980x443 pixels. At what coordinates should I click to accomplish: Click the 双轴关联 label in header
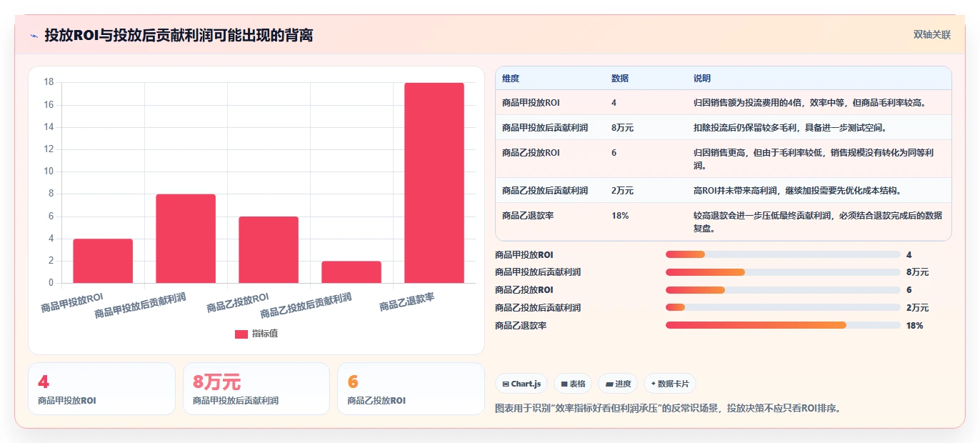coord(932,35)
